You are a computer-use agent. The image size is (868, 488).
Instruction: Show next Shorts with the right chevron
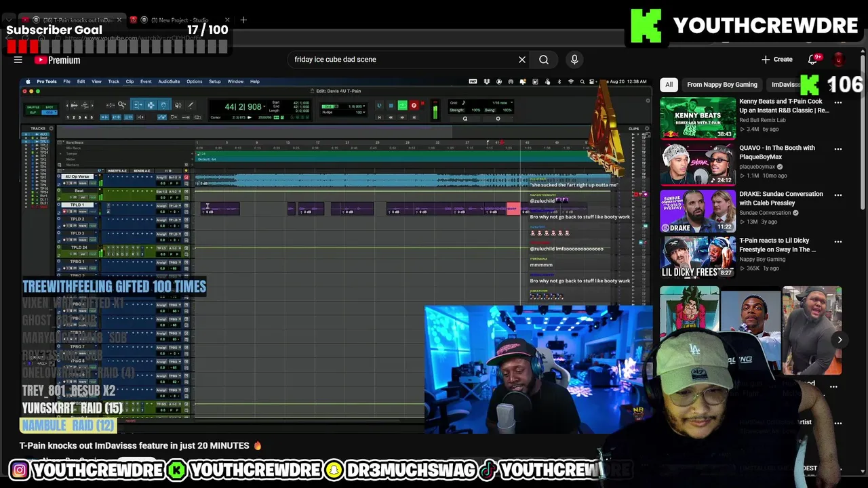click(x=840, y=340)
